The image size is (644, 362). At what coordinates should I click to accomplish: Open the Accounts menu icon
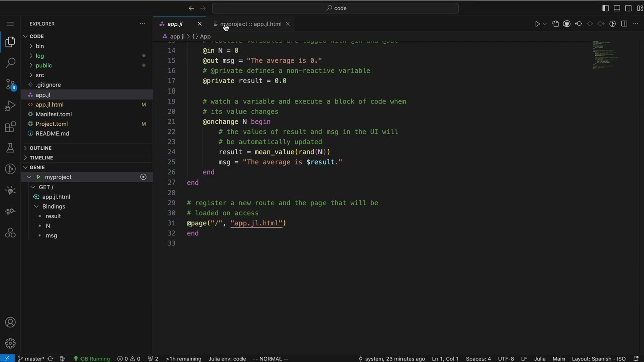tap(10, 323)
